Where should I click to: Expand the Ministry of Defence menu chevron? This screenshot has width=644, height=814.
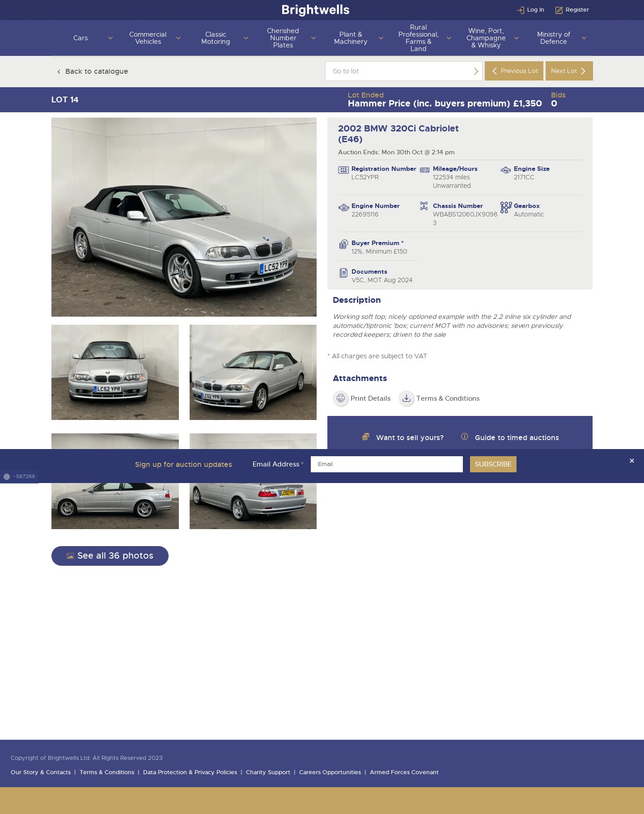[x=584, y=38]
